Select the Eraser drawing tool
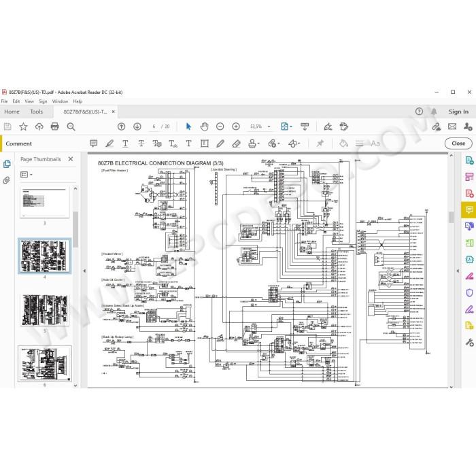Screen dimensions: 476x476 tap(236, 143)
